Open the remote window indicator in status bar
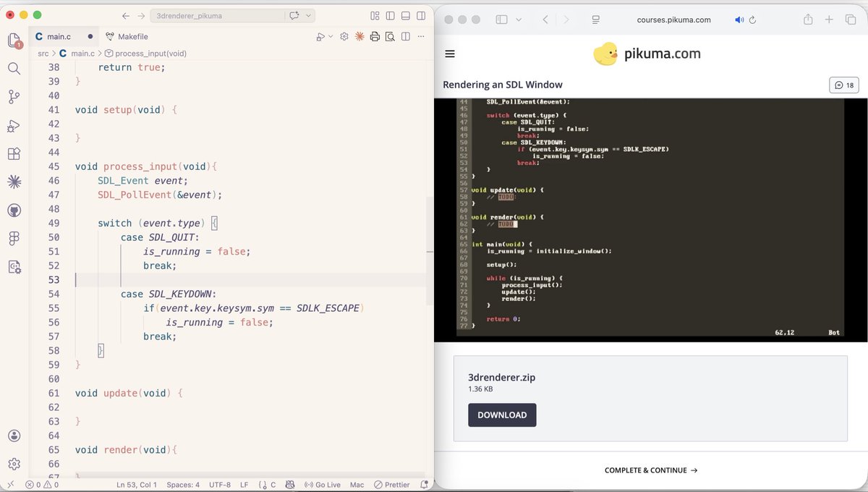 (10, 485)
